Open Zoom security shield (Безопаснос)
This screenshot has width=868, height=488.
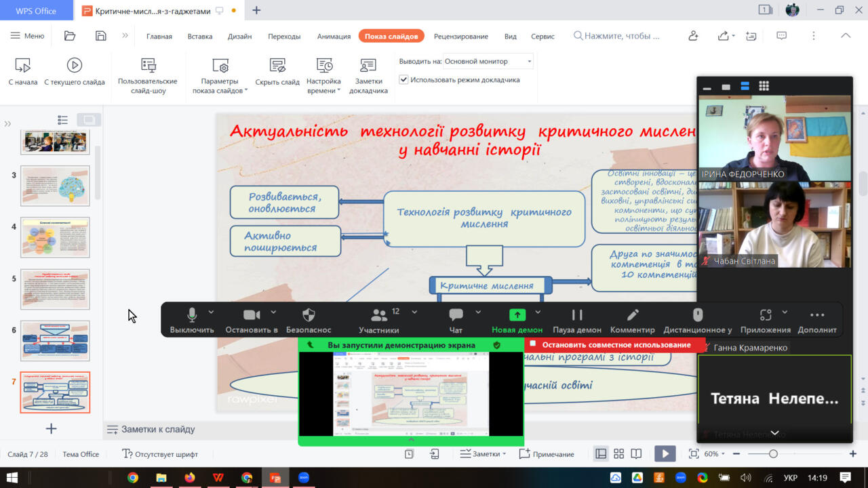[309, 321]
